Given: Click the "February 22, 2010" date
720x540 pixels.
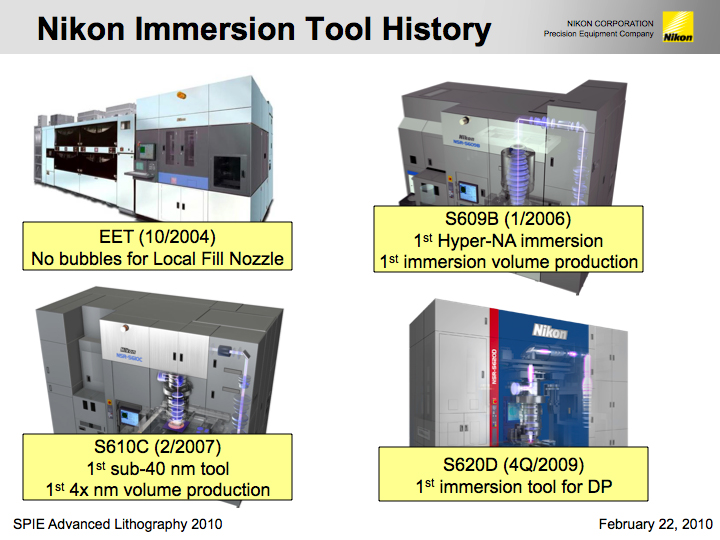Looking at the screenshot, I should 655,524.
